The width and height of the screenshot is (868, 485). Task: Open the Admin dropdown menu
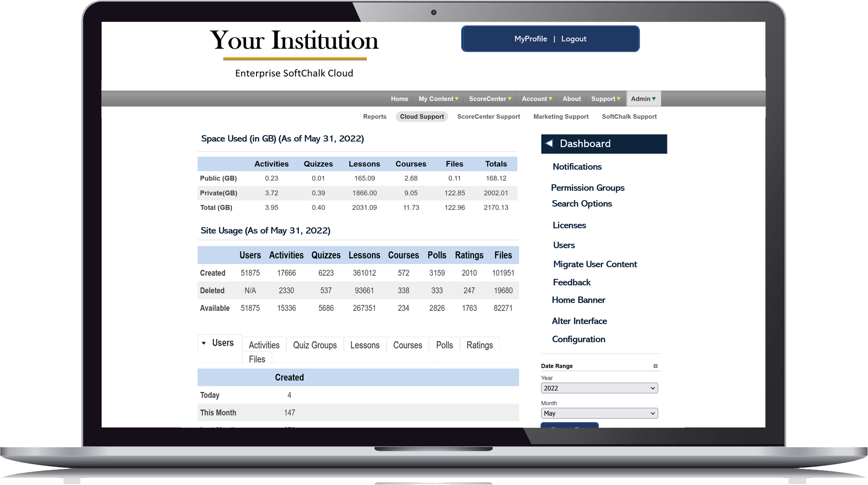(x=643, y=98)
